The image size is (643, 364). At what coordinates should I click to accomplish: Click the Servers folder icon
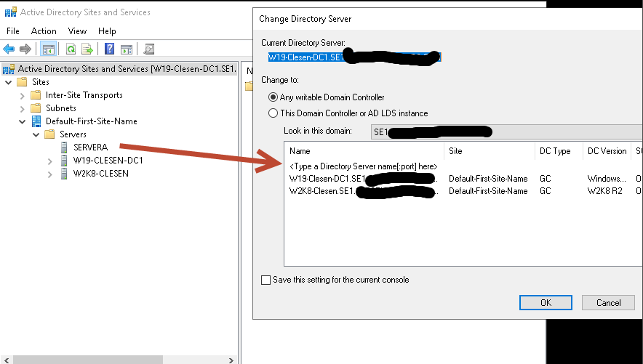coord(49,134)
